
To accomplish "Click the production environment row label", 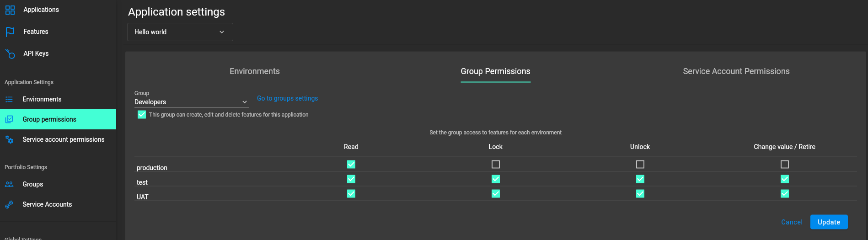I will point(152,168).
